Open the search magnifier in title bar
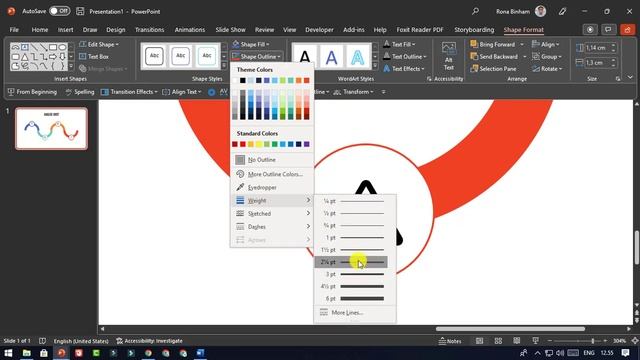Viewport: 640px width, 360px height. 475,11
